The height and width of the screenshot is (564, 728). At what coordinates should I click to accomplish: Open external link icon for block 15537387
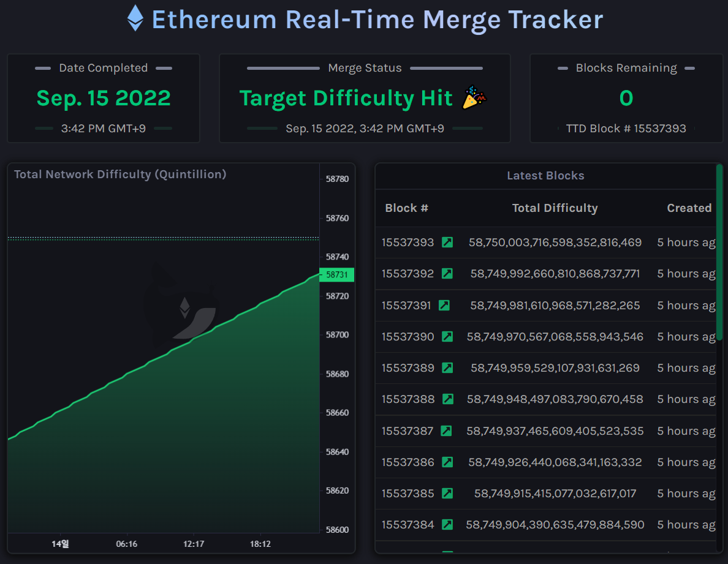pyautogui.click(x=446, y=431)
